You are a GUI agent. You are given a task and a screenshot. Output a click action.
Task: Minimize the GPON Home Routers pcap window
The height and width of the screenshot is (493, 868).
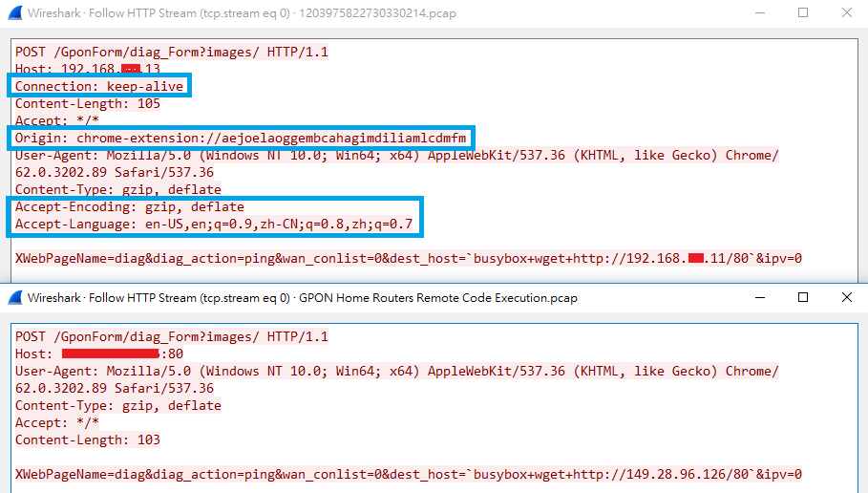pyautogui.click(x=760, y=297)
